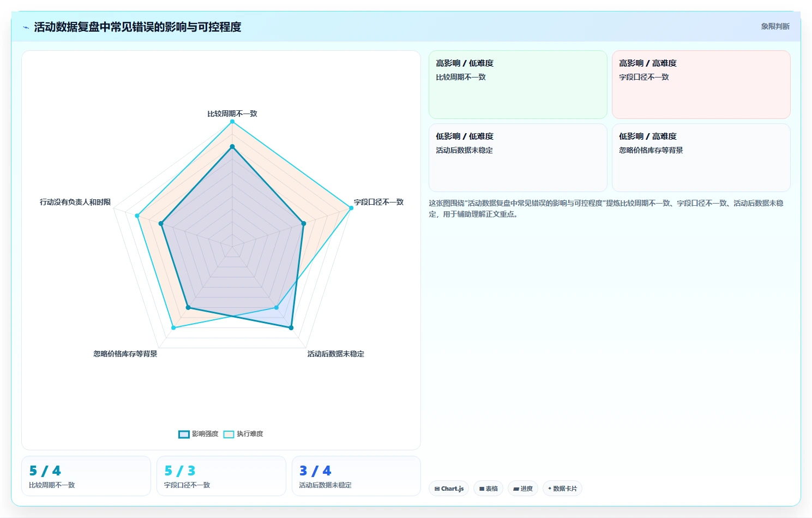812x518 pixels.
Task: Click the 比较周期不一致 radar axis label
Action: 232,114
